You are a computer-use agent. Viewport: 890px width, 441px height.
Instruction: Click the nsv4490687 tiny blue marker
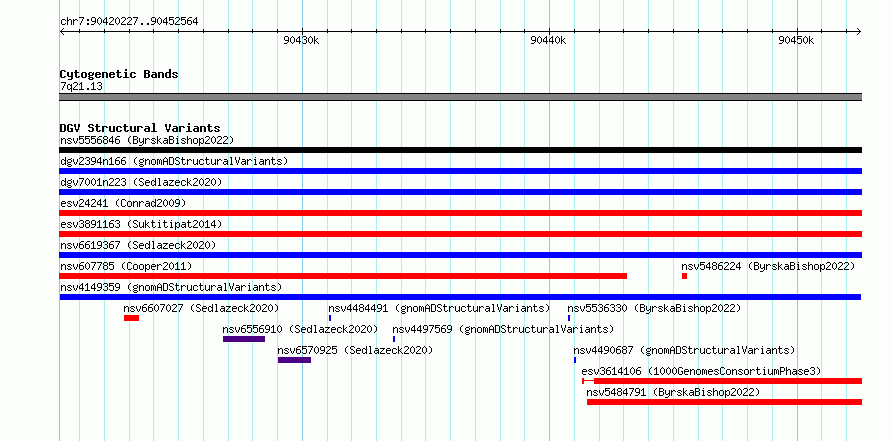click(574, 360)
